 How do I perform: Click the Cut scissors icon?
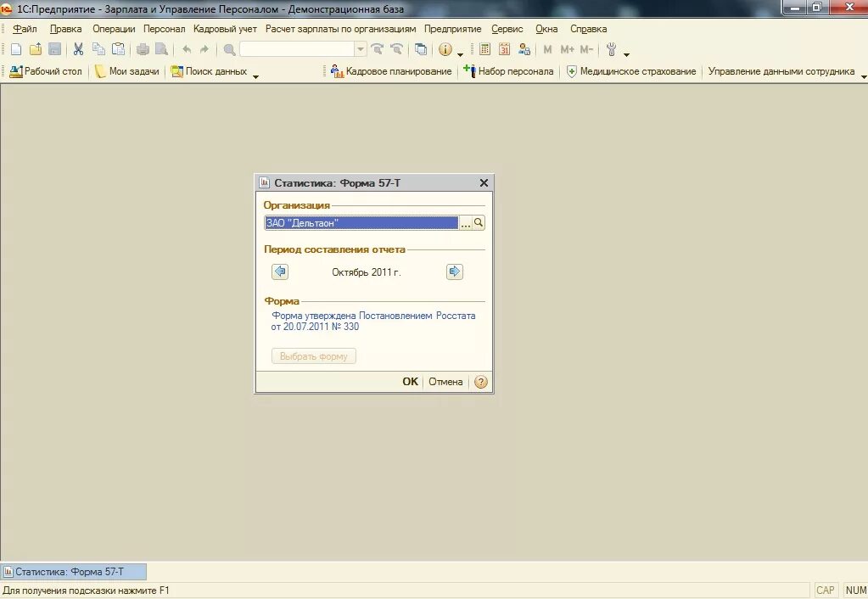tap(78, 49)
